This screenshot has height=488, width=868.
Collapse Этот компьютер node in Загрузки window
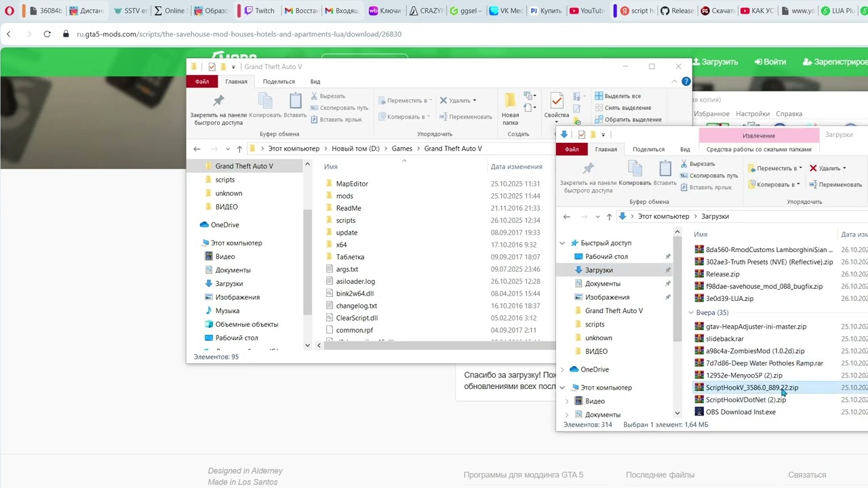click(562, 388)
